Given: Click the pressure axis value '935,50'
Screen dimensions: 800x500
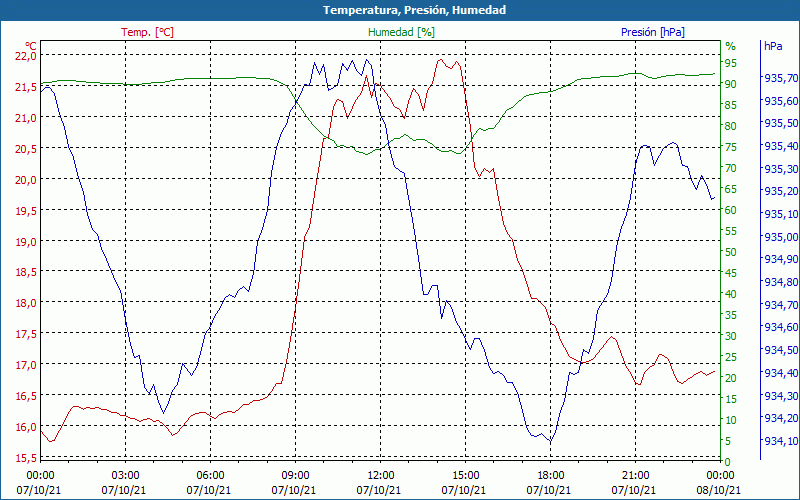Looking at the screenshot, I should tap(781, 123).
